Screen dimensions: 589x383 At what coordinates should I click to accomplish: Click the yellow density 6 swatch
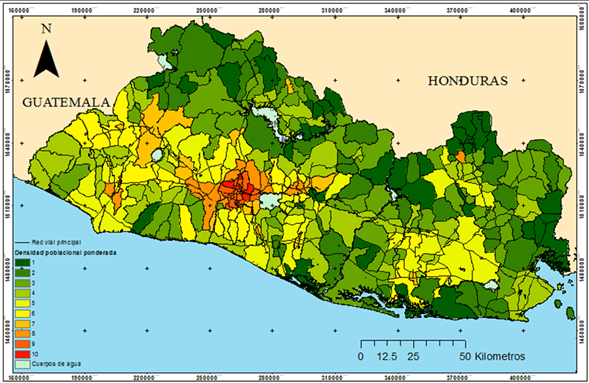(22, 314)
